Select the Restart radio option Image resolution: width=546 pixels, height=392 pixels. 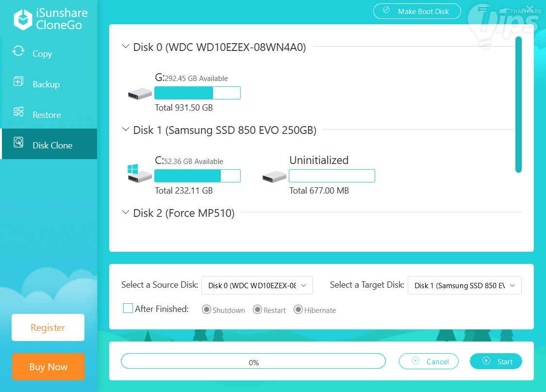[257, 310]
